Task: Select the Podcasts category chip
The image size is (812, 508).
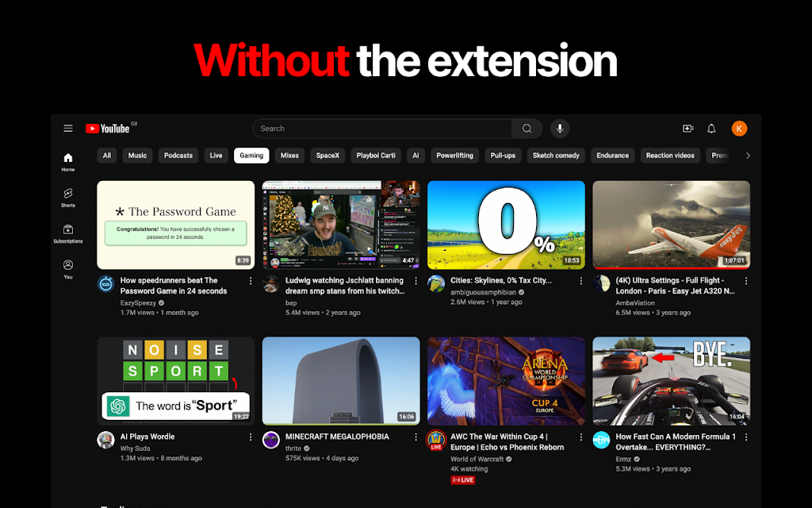Action: [x=178, y=156]
